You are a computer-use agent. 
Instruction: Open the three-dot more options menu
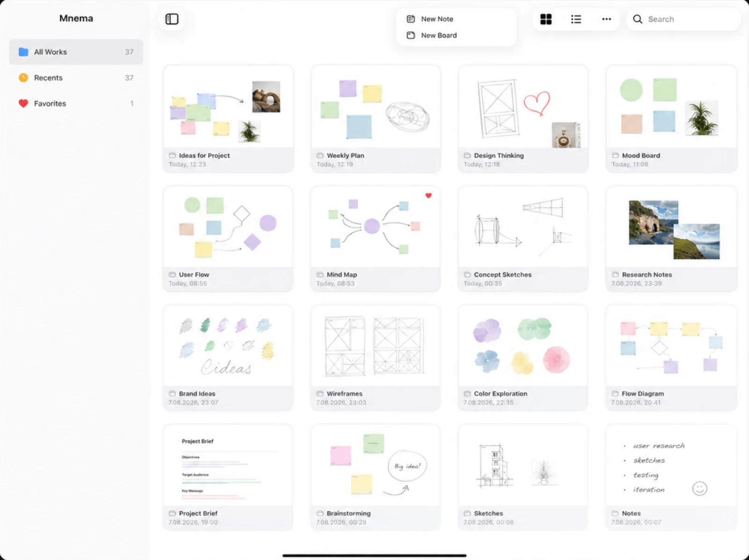(x=606, y=19)
